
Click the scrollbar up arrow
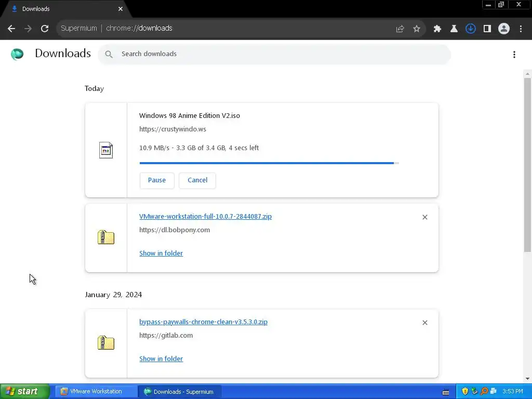[x=528, y=74]
